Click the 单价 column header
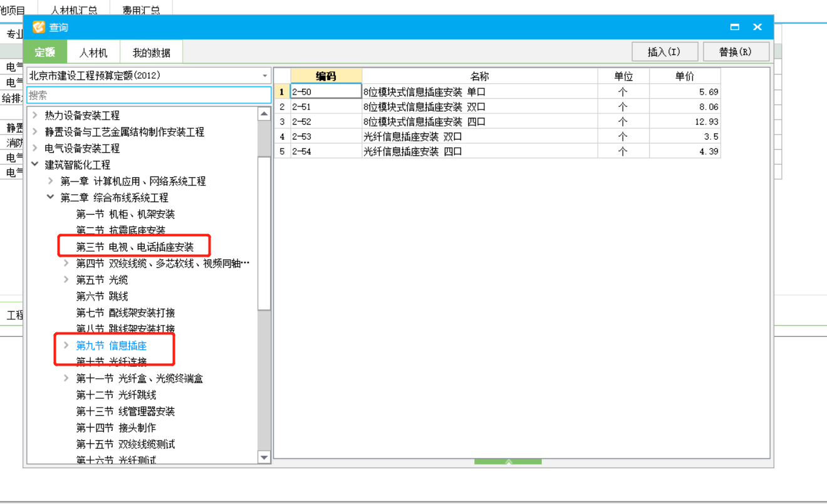 tap(685, 76)
